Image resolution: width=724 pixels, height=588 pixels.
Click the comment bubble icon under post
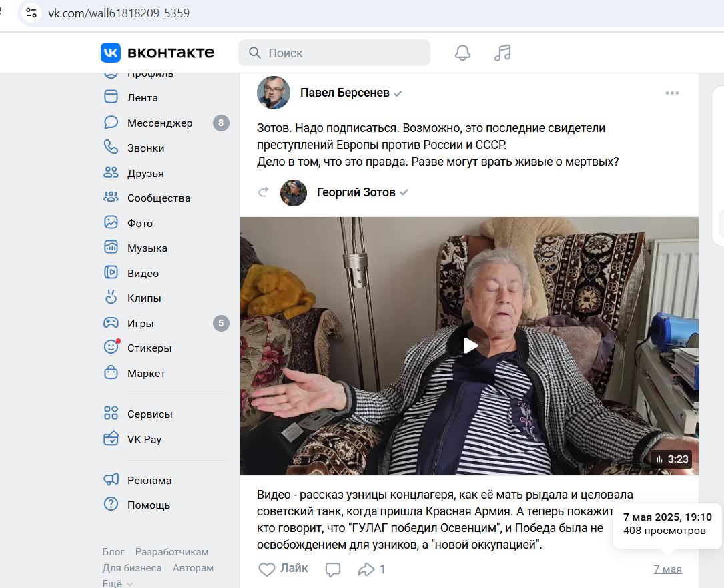(x=332, y=569)
